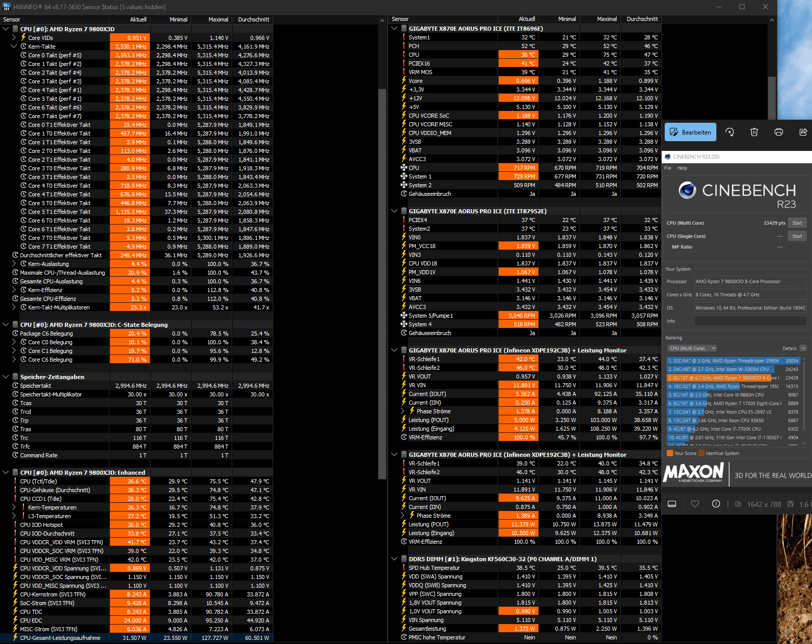The image size is (812, 644).
Task: Toggle the filmstrip icon in the Photos bottom bar
Action: tap(672, 504)
